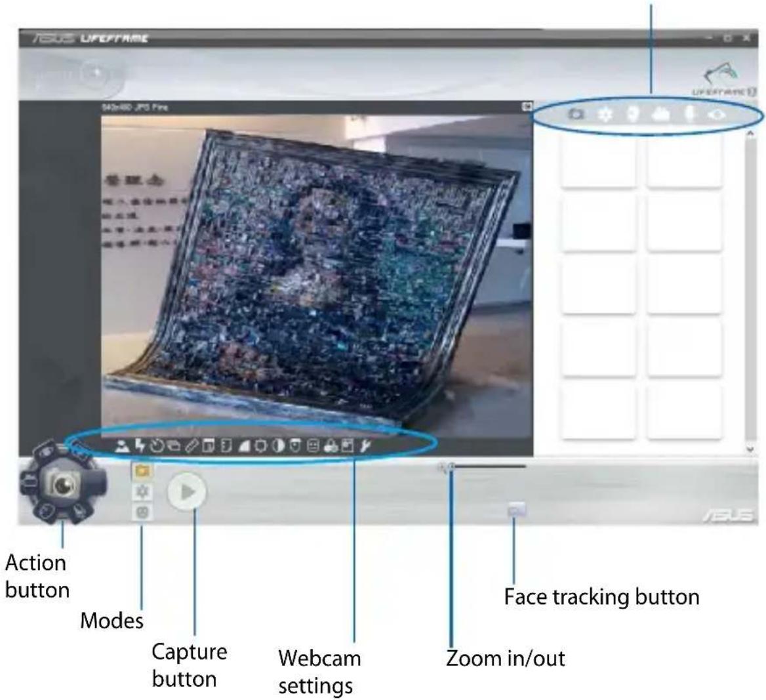Image resolution: width=766 pixels, height=700 pixels.
Task: Click the central camera action button
Action: coord(62,484)
